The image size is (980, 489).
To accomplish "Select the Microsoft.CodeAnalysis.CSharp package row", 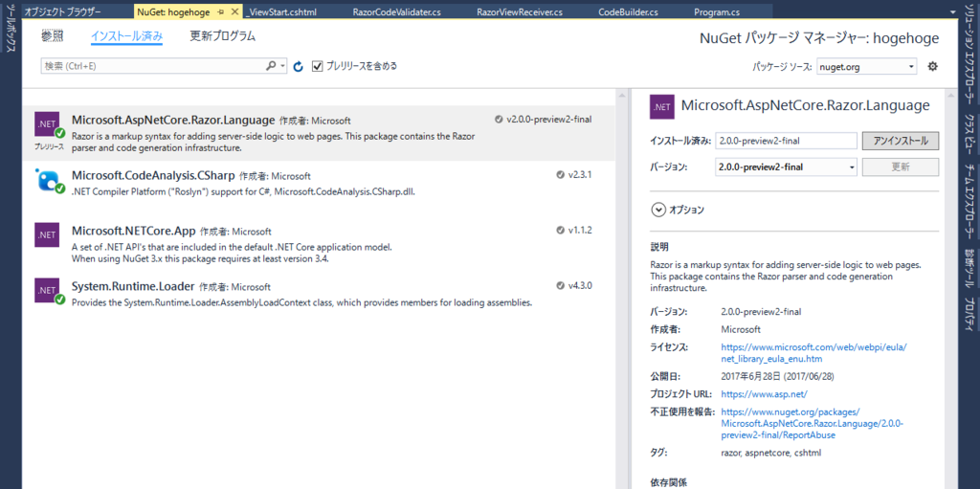I will pyautogui.click(x=318, y=188).
